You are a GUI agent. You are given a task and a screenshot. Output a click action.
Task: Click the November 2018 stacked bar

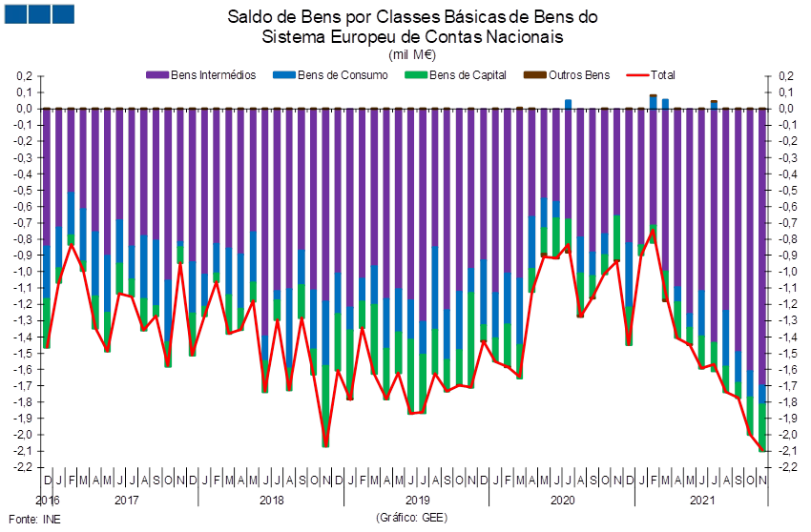coord(326,277)
